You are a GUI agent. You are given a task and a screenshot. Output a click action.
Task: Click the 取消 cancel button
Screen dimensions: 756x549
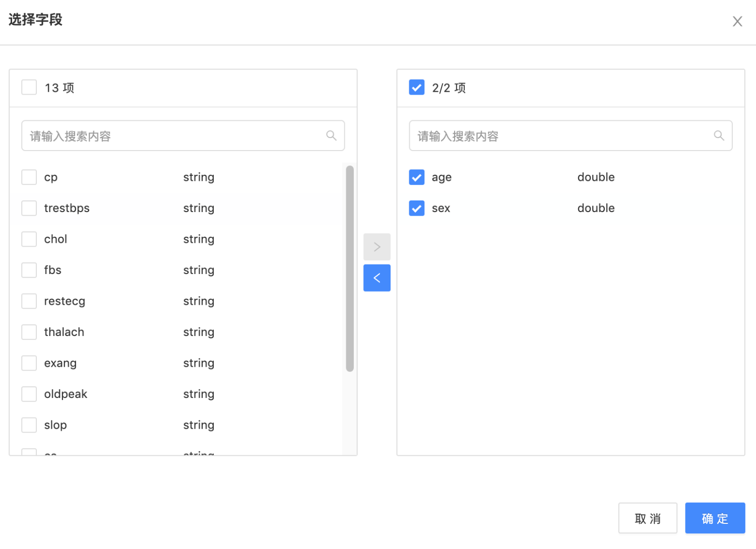648,518
